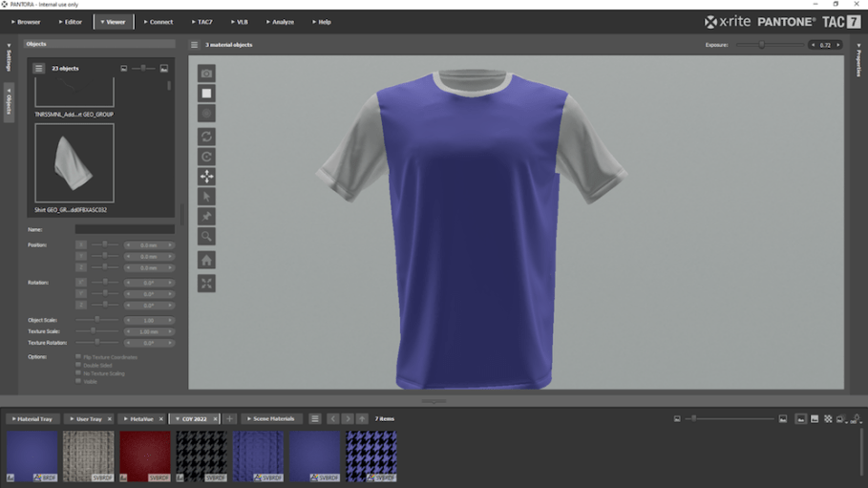This screenshot has width=868, height=488.
Task: Click the Texture Scale slider handle
Action: [93, 330]
